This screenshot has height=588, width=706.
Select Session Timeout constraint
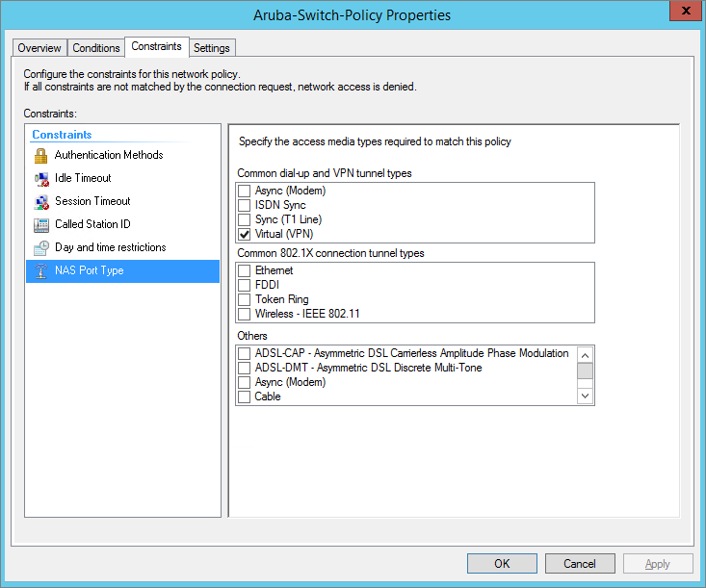pyautogui.click(x=122, y=201)
